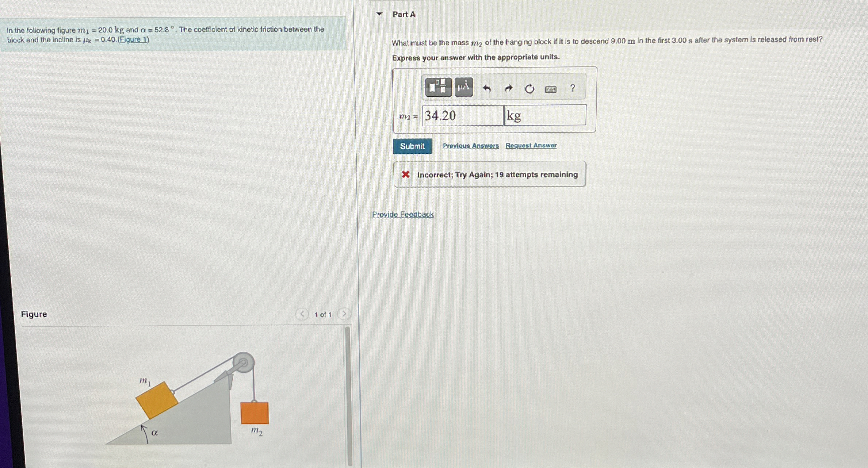
Task: Open the Greek symbols µÅ palette
Action: point(464,87)
